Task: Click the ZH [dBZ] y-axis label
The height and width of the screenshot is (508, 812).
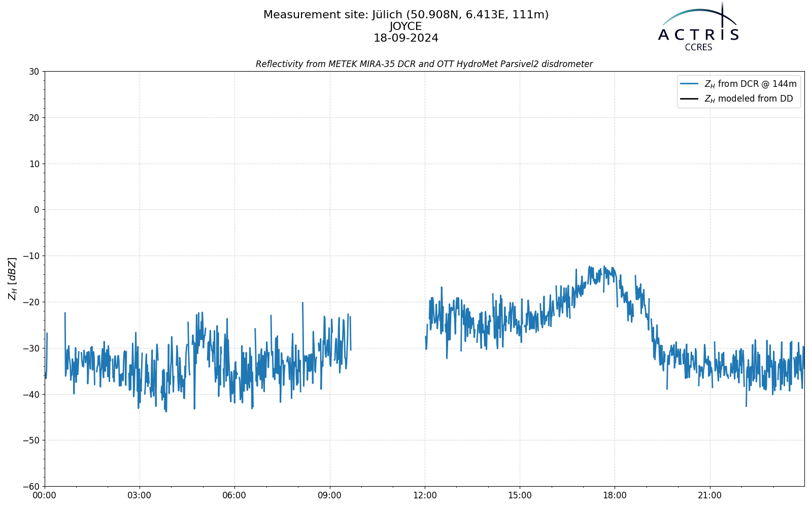Action: coord(12,278)
